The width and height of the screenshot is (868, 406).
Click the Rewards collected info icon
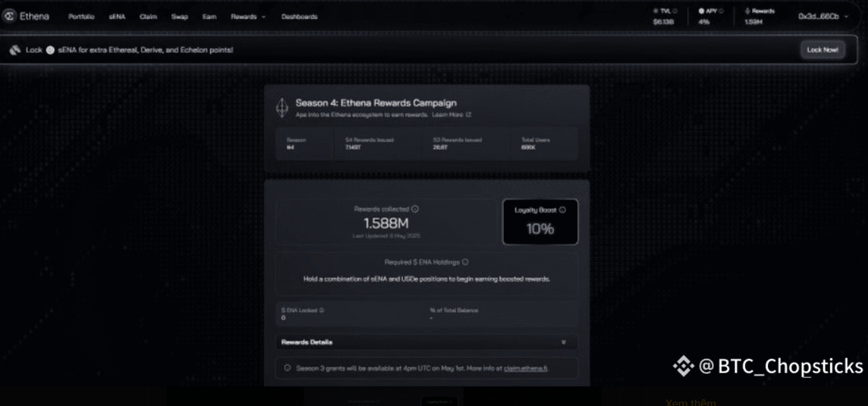pyautogui.click(x=415, y=209)
